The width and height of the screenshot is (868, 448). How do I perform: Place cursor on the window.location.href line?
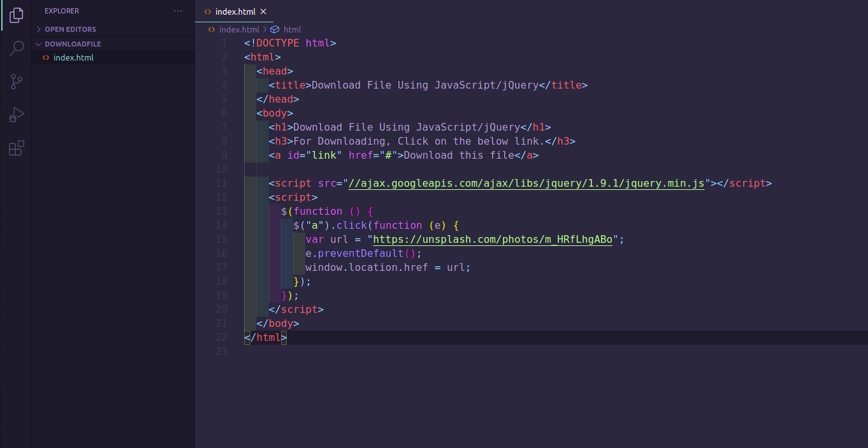point(387,267)
